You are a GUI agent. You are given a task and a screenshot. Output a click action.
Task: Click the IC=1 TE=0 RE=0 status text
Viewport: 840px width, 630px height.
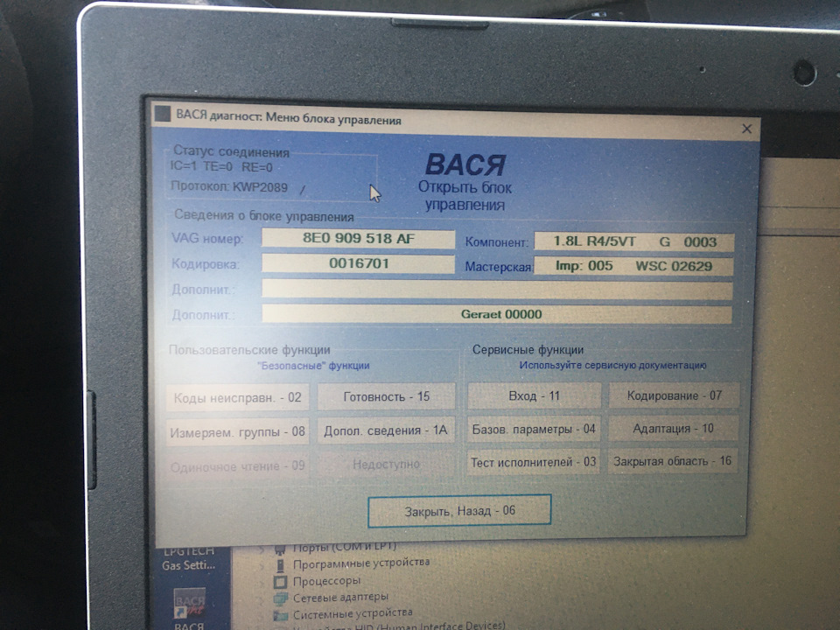[x=221, y=166]
